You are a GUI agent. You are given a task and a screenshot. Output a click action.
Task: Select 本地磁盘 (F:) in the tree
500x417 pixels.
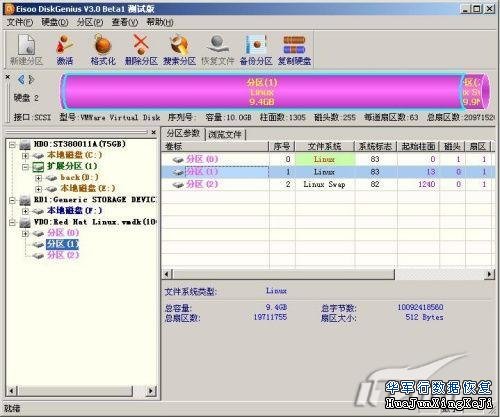pos(74,211)
